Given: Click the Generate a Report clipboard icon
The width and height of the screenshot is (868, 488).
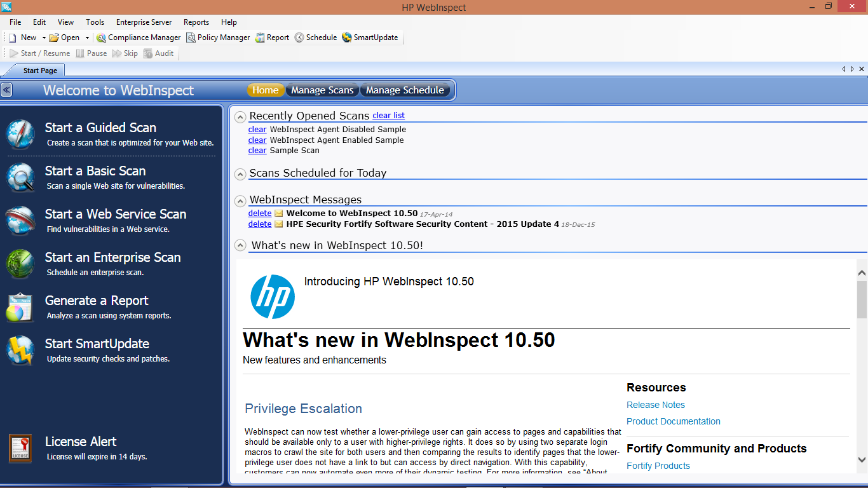Looking at the screenshot, I should point(20,307).
